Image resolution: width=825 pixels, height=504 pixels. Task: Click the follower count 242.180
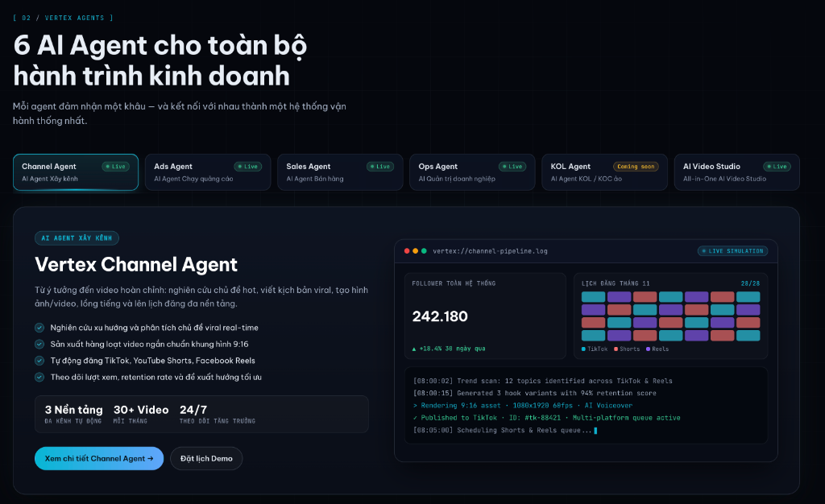[x=440, y=316]
